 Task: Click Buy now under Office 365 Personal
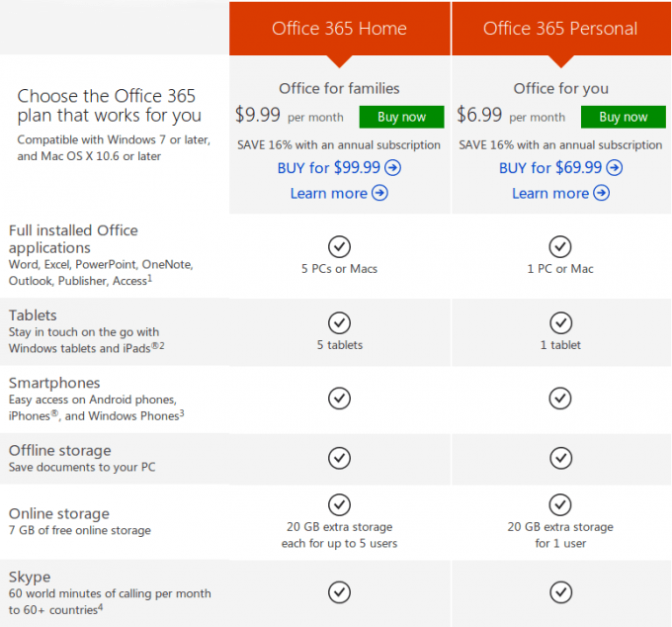pyautogui.click(x=624, y=117)
